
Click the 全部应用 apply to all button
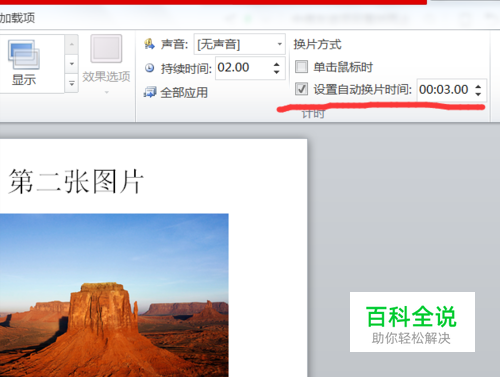176,92
